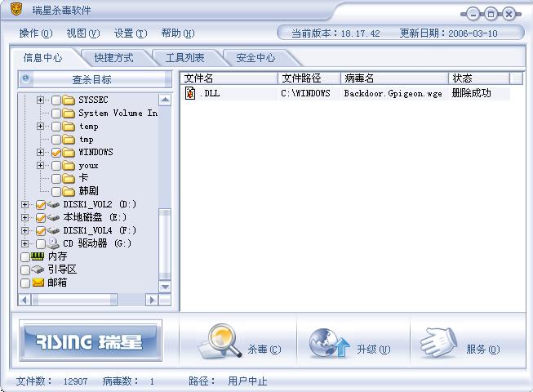533x392 pixels.
Task: Expand the WINDOWS tree node
Action: tap(40, 153)
